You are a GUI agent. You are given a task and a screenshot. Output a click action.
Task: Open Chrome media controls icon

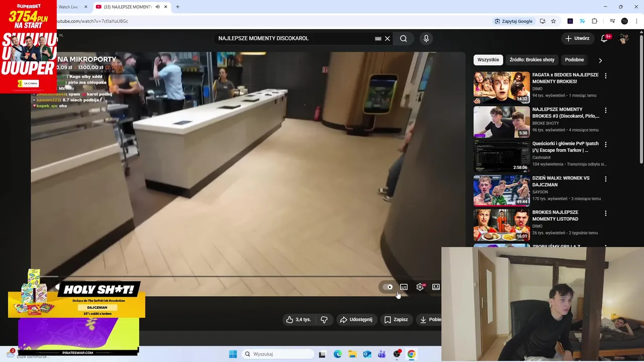(x=612, y=21)
